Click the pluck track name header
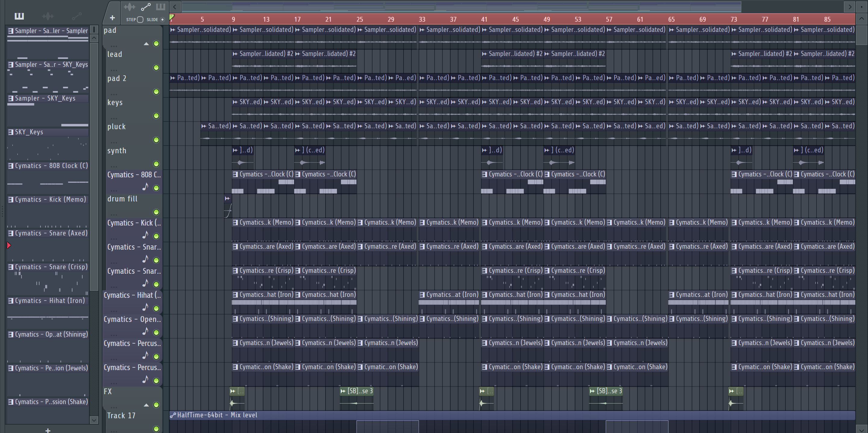868x433 pixels. [x=116, y=126]
